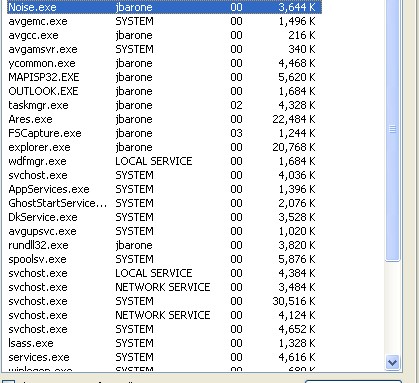
Task: Select the explorer.exe process
Action: 164,147
